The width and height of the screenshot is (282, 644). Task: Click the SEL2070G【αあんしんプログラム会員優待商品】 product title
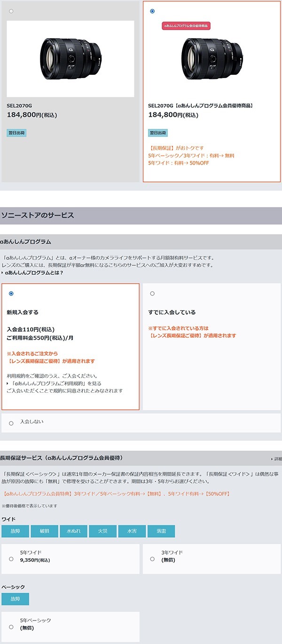click(x=201, y=106)
